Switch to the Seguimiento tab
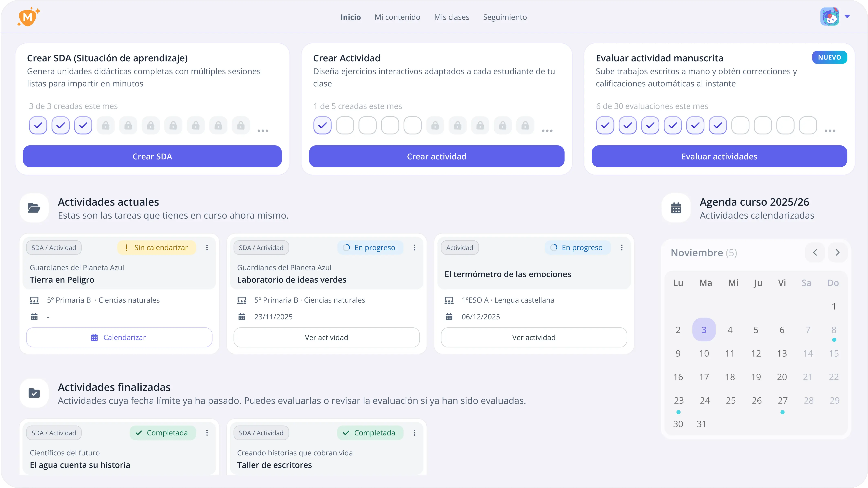The image size is (868, 488). click(505, 17)
